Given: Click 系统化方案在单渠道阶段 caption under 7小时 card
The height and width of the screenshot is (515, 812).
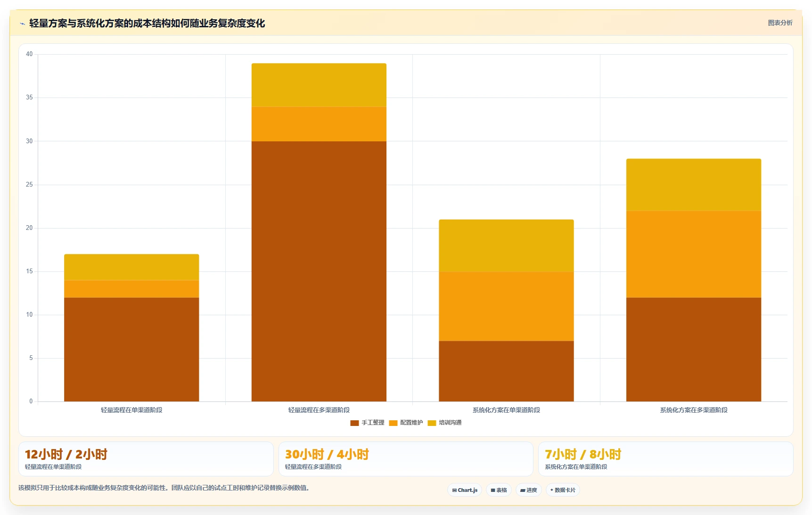Looking at the screenshot, I should coord(576,467).
